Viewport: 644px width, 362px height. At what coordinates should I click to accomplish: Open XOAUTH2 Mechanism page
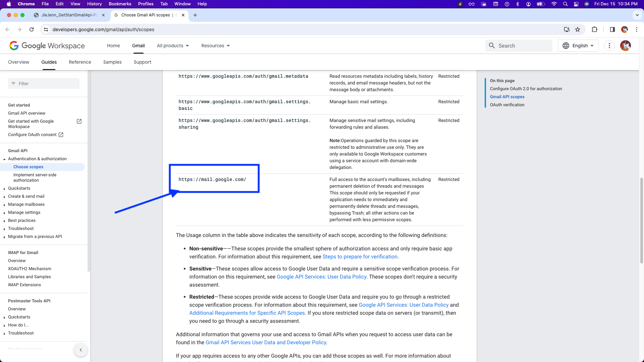pyautogui.click(x=30, y=269)
